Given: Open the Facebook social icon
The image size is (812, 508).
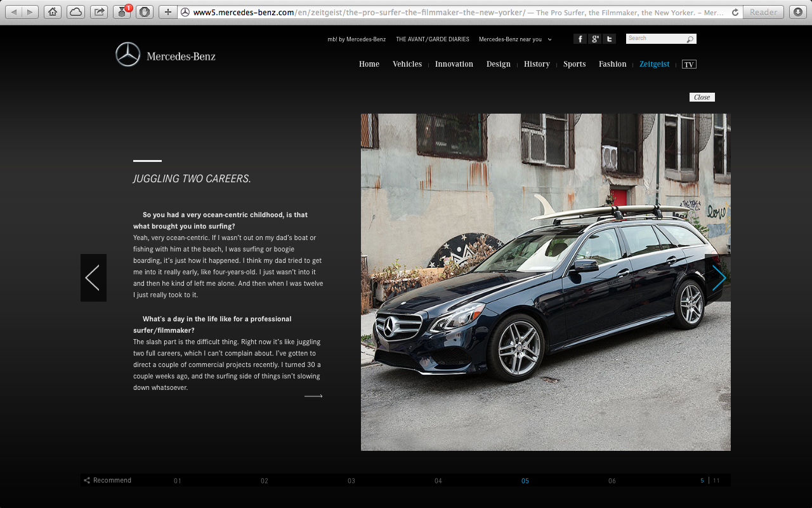Looking at the screenshot, I should click(580, 39).
